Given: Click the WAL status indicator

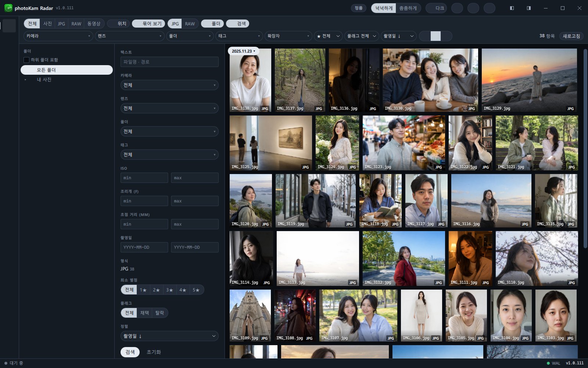Looking at the screenshot, I should [553, 363].
